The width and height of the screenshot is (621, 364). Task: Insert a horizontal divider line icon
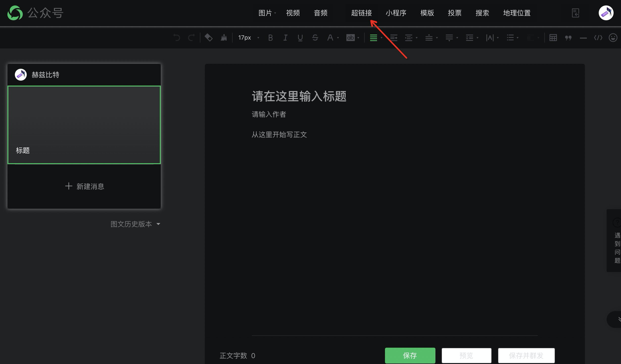[x=583, y=38]
